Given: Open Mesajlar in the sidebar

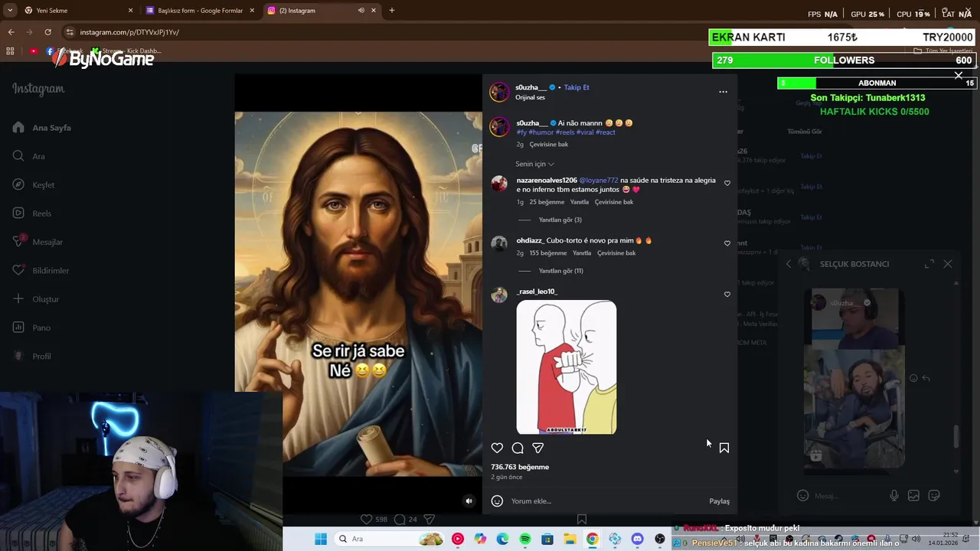Looking at the screenshot, I should click(x=38, y=242).
